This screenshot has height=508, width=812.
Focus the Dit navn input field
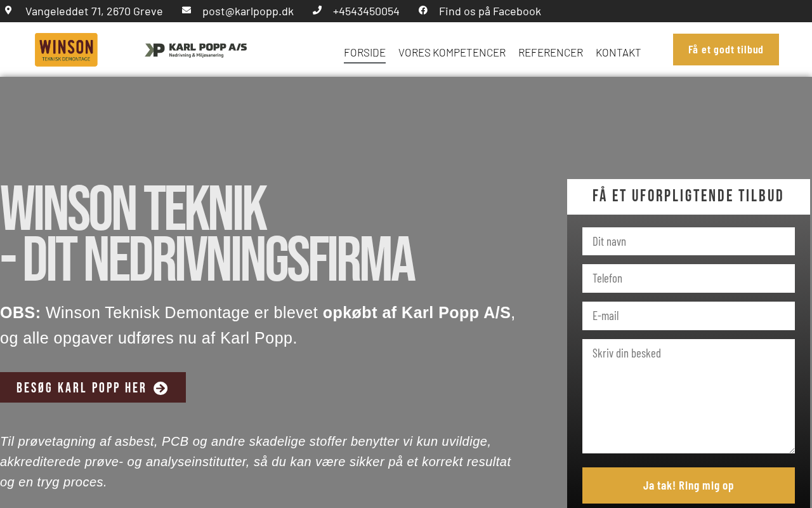(688, 241)
